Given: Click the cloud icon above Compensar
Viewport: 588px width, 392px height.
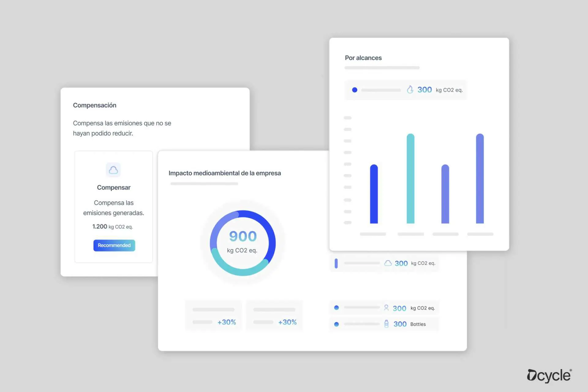Looking at the screenshot, I should 113,170.
